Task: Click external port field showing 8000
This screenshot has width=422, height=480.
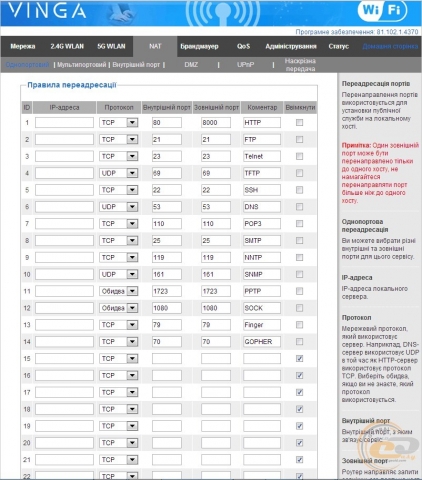Action: [216, 123]
